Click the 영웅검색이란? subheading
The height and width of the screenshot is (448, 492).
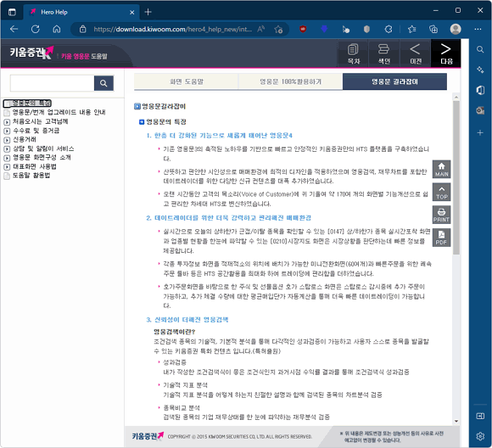tap(175, 332)
